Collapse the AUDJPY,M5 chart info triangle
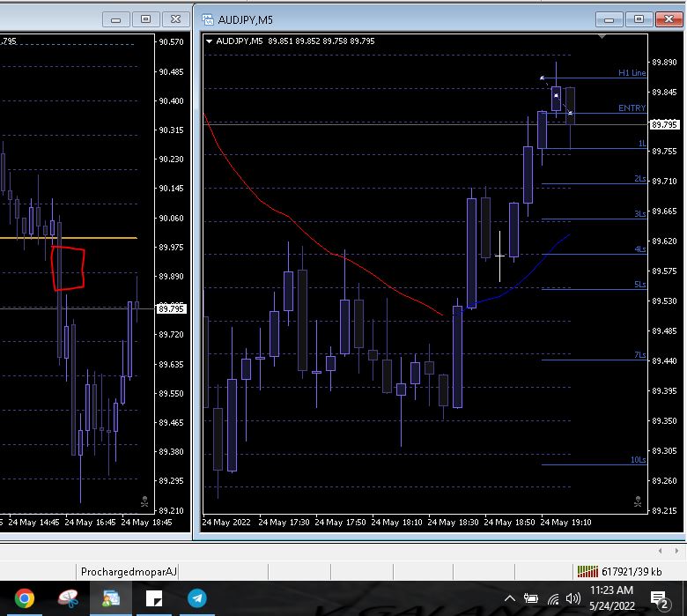 (209, 41)
